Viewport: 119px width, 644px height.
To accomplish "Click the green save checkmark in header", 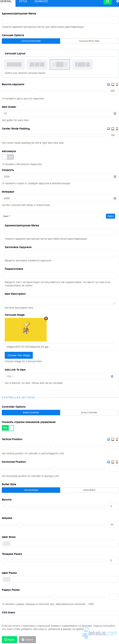I will [108, 1].
